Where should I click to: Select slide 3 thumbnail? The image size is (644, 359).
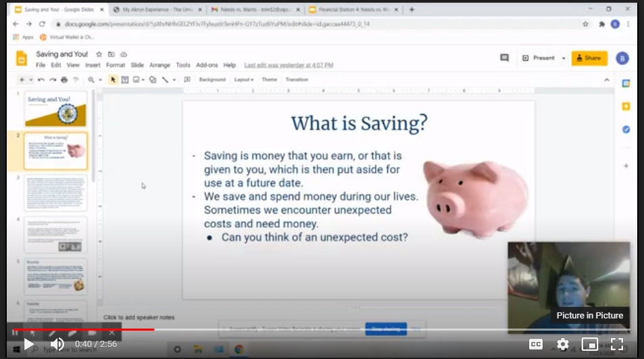pos(56,193)
